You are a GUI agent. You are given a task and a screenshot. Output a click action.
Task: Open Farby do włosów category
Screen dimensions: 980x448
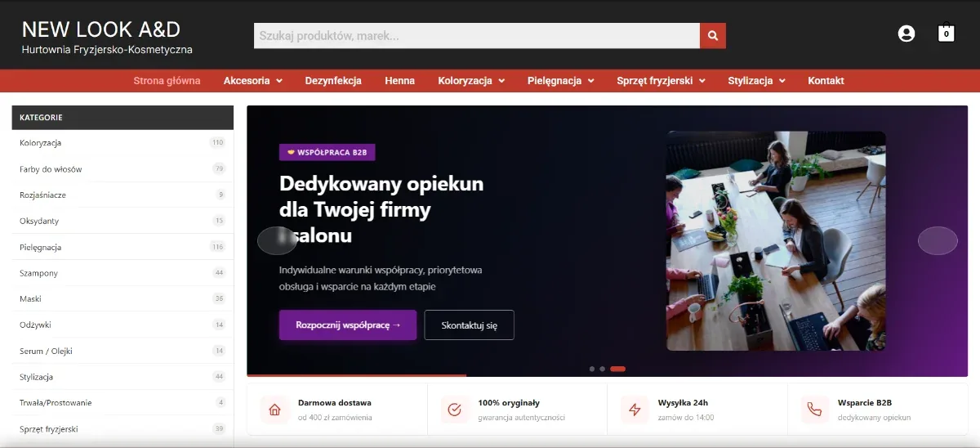(51, 168)
